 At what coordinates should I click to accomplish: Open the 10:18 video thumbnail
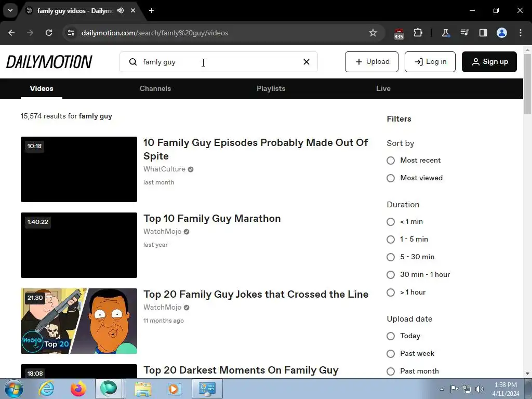[x=79, y=169]
